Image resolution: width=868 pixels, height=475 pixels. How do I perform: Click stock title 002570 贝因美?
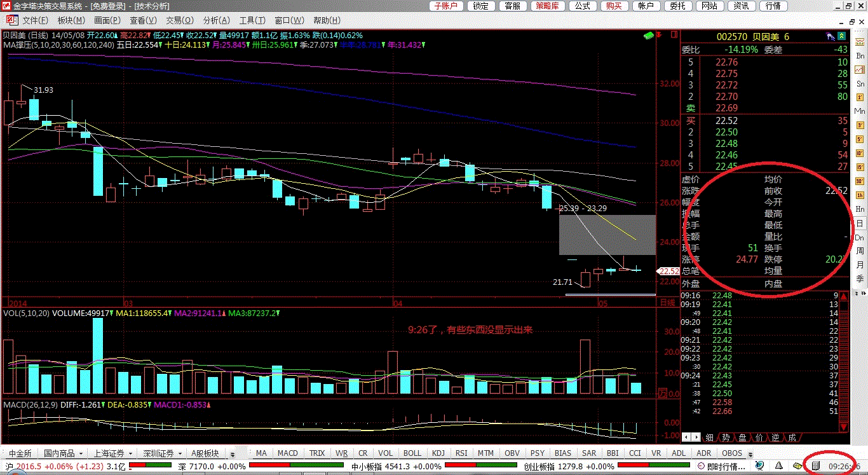tap(752, 37)
